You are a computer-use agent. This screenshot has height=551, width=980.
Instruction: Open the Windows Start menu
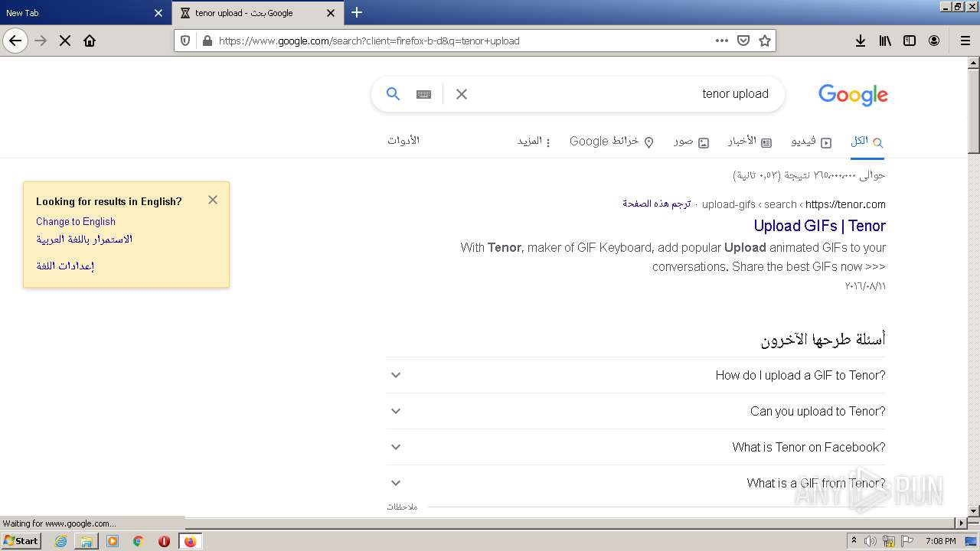coord(21,540)
